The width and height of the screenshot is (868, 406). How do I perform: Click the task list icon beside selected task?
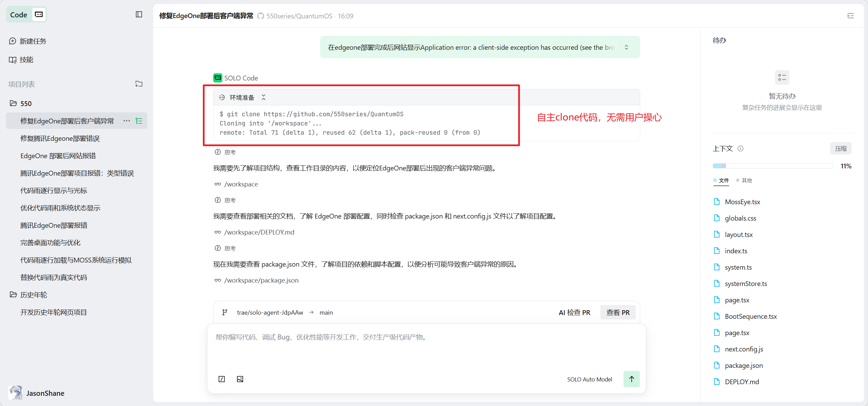tap(139, 121)
